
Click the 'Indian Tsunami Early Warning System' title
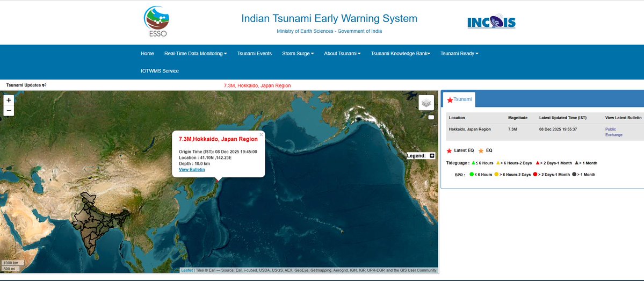click(329, 18)
